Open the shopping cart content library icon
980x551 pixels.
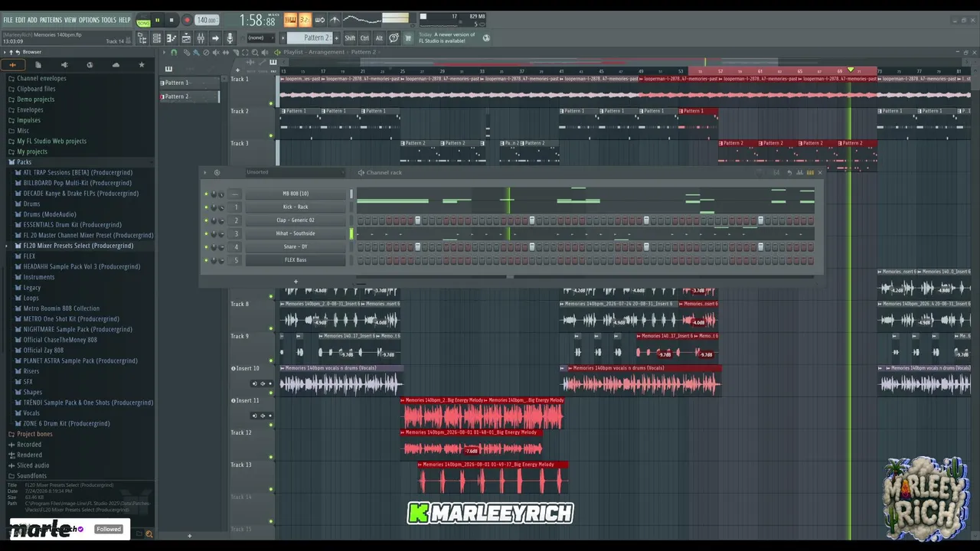pyautogui.click(x=408, y=37)
